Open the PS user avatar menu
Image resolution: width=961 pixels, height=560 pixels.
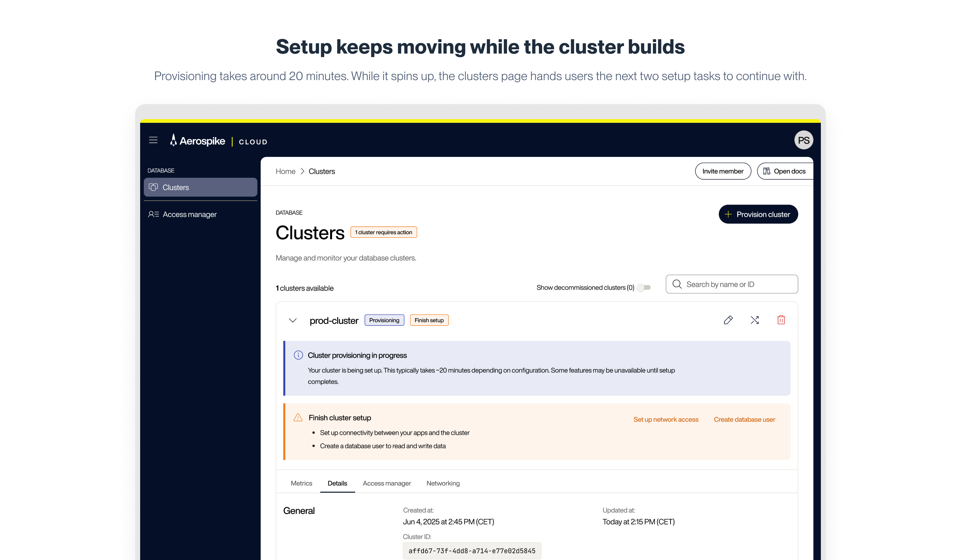pyautogui.click(x=804, y=140)
